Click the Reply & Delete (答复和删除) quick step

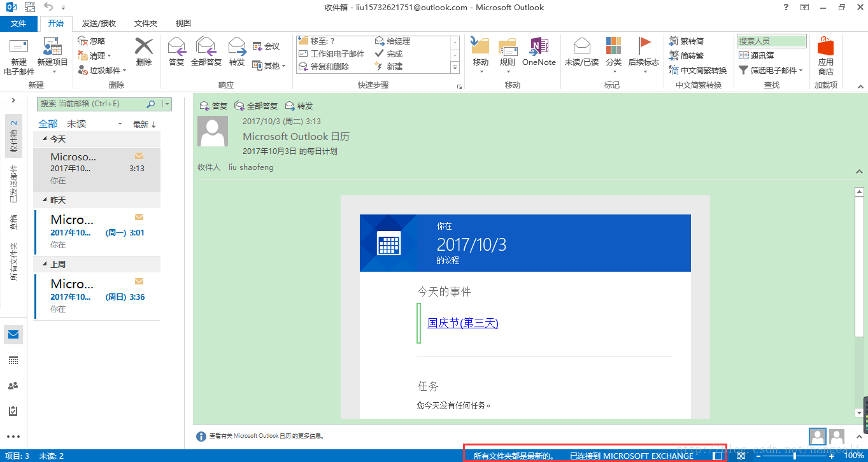[x=324, y=66]
